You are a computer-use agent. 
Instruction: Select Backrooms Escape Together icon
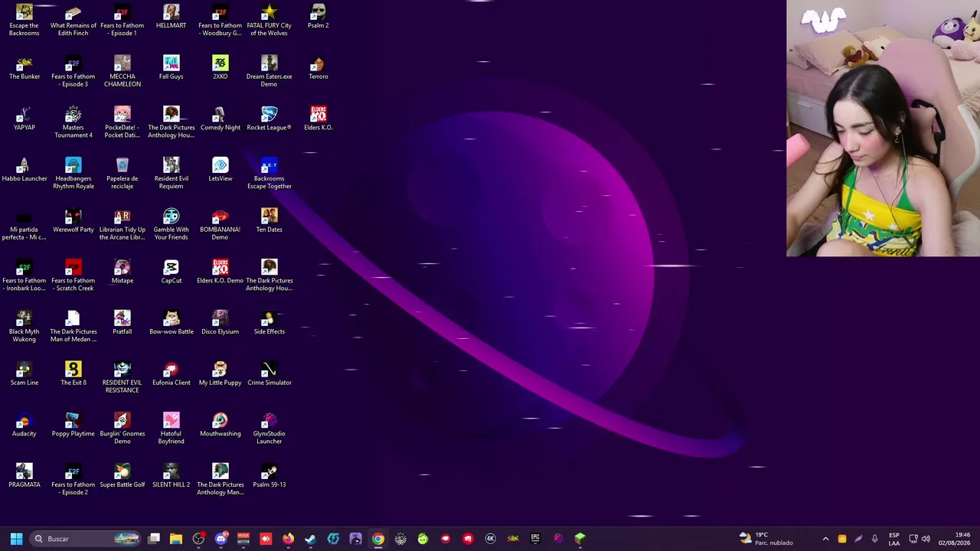click(x=269, y=174)
